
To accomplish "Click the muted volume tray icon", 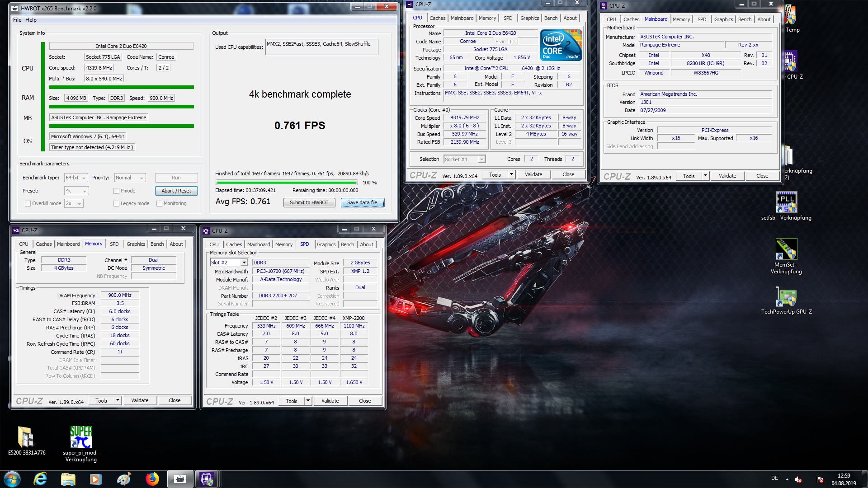I will coord(798,479).
